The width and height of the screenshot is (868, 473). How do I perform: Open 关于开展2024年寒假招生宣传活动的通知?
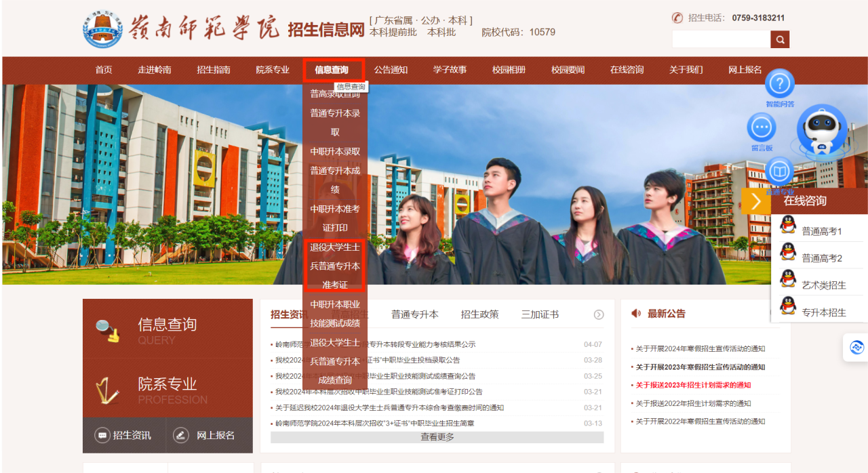(x=701, y=349)
